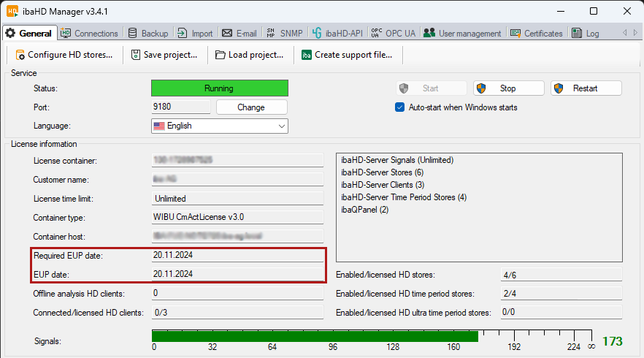The width and height of the screenshot is (644, 358).
Task: Switch to the Certificates tab
Action: [x=537, y=34]
